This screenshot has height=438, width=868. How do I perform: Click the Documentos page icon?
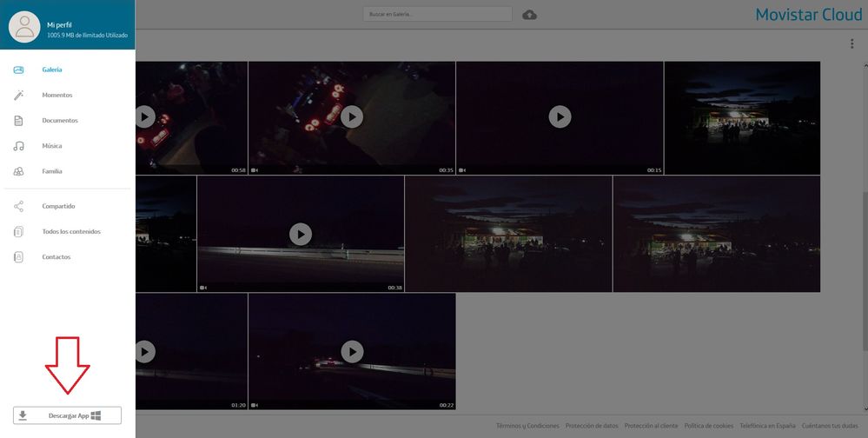18,120
